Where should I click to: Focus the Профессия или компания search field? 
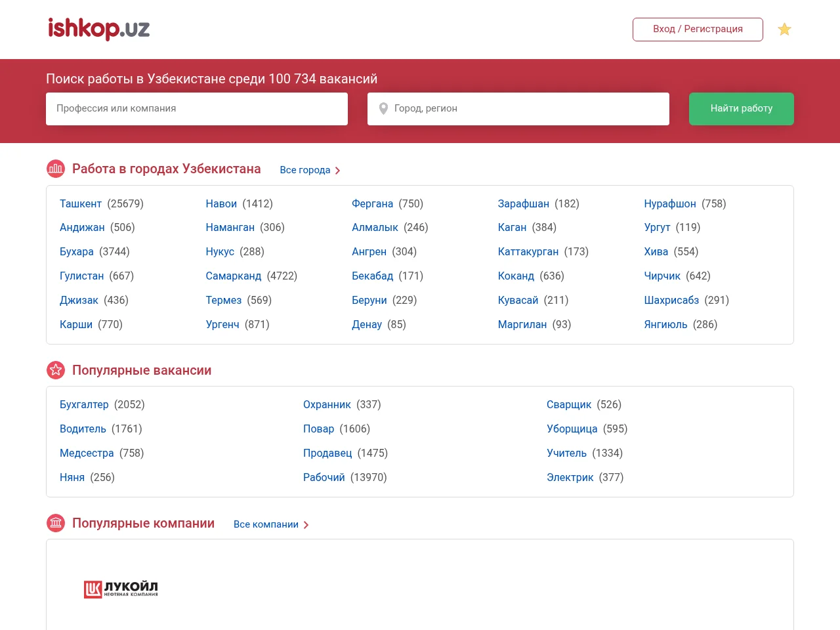pos(197,109)
